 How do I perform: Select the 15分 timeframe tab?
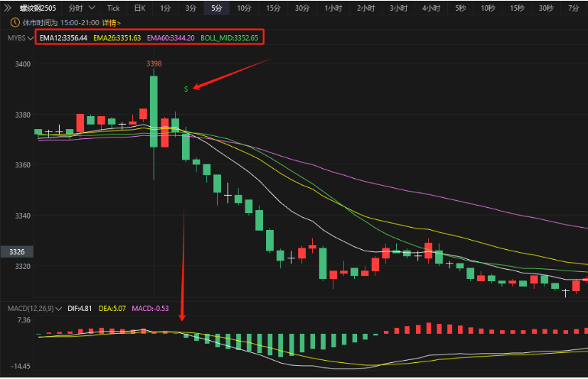pyautogui.click(x=273, y=8)
